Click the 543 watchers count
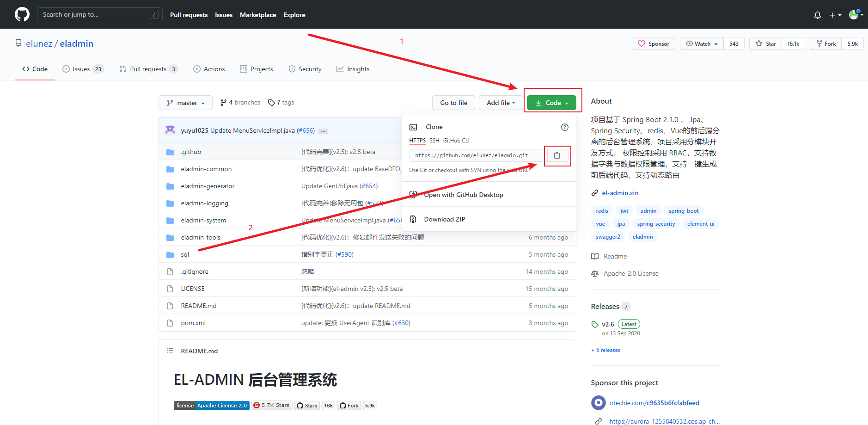The width and height of the screenshot is (868, 425). click(x=734, y=43)
